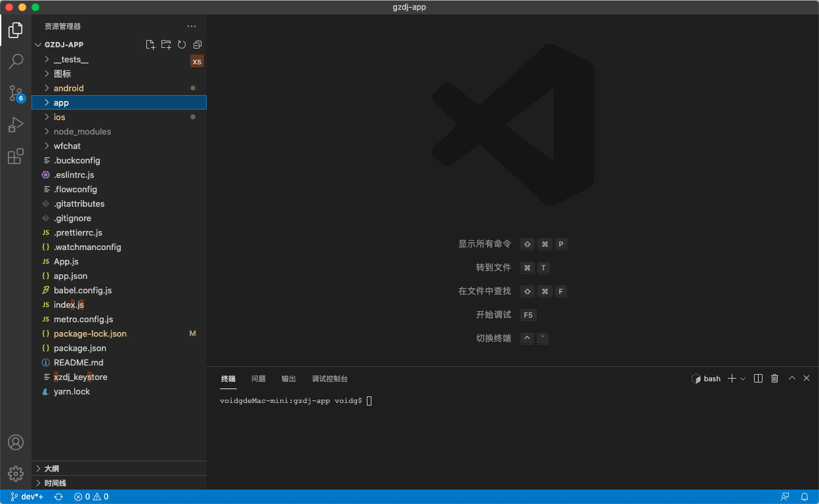Click the New Folder icon in explorer header
The height and width of the screenshot is (504, 819).
click(x=166, y=45)
